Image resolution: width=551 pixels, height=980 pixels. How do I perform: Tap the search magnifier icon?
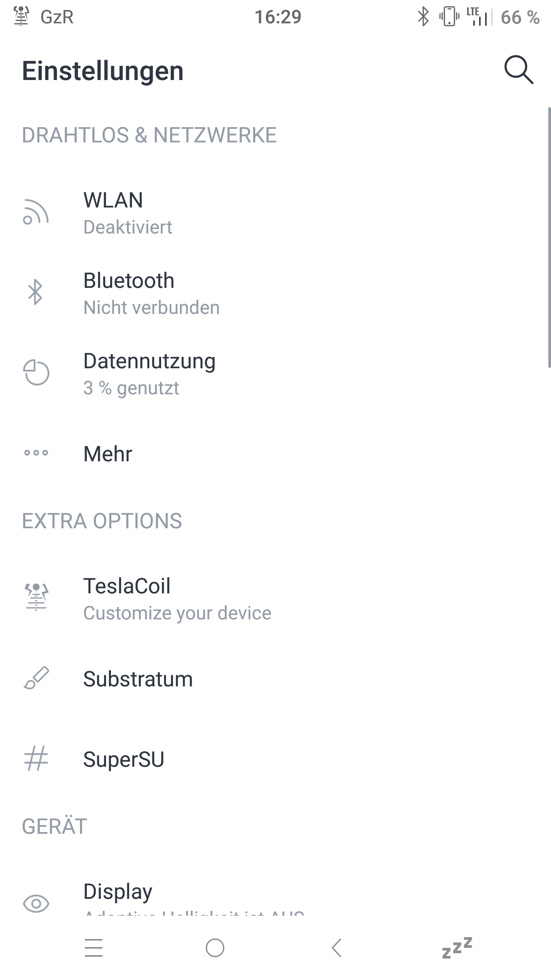[518, 70]
